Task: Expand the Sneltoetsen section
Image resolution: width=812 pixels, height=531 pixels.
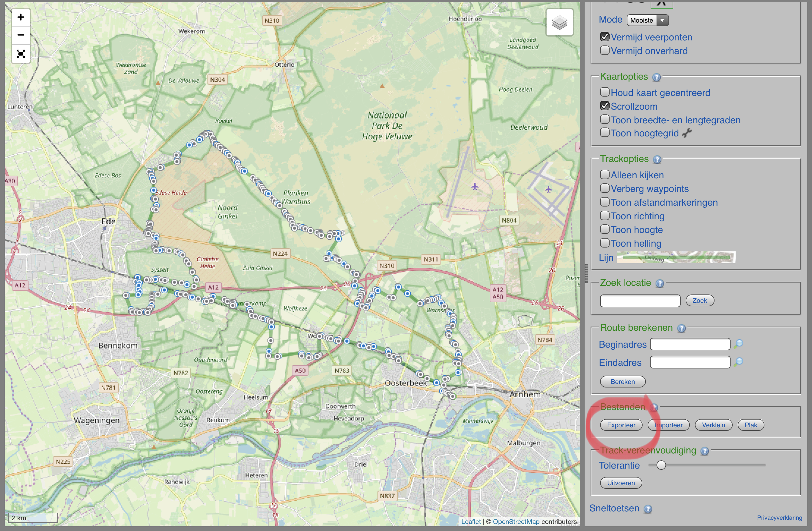Action: tap(614, 508)
